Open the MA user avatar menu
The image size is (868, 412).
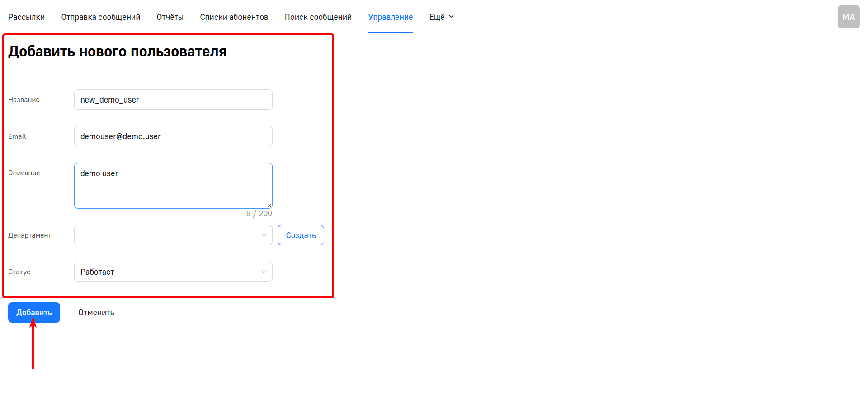click(x=848, y=17)
